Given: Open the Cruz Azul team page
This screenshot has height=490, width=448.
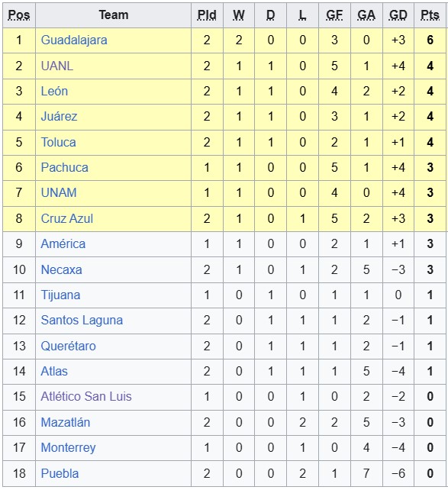Looking at the screenshot, I should [67, 218].
